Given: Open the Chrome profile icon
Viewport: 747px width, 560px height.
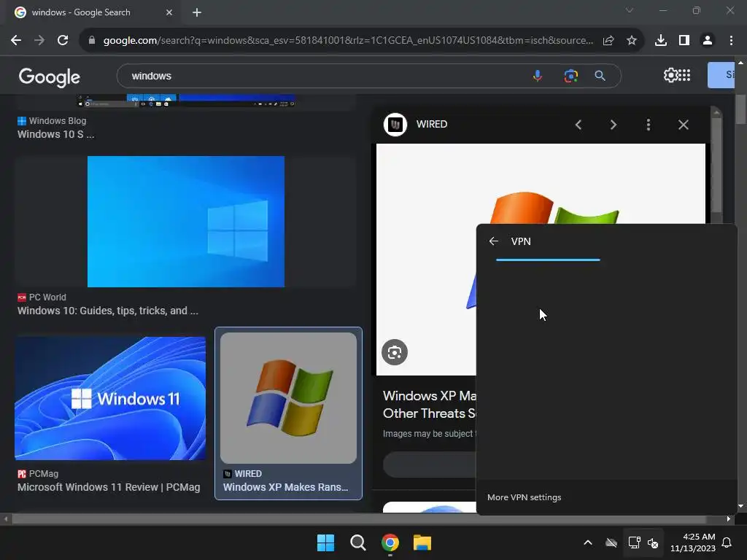Looking at the screenshot, I should coord(708,41).
